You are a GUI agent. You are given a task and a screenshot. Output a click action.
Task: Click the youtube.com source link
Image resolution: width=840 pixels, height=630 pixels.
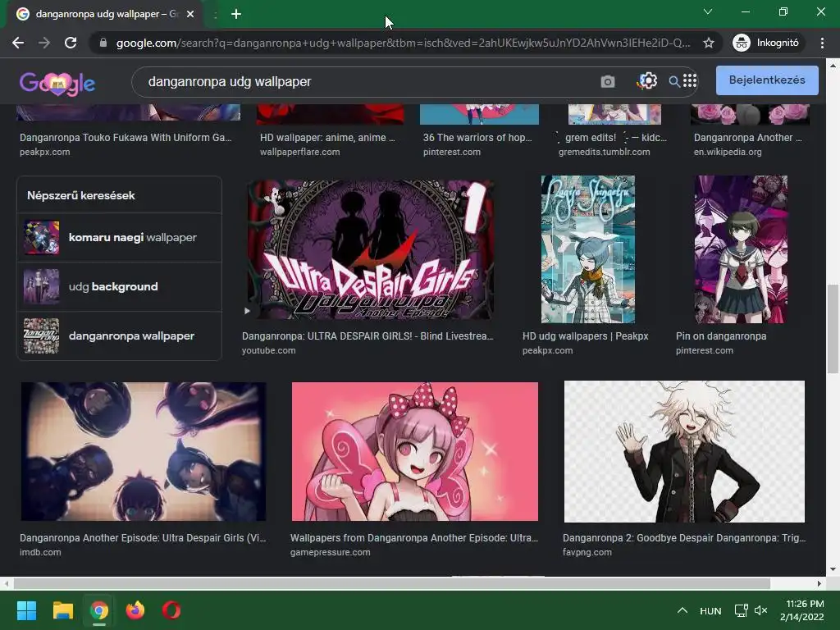[268, 350]
